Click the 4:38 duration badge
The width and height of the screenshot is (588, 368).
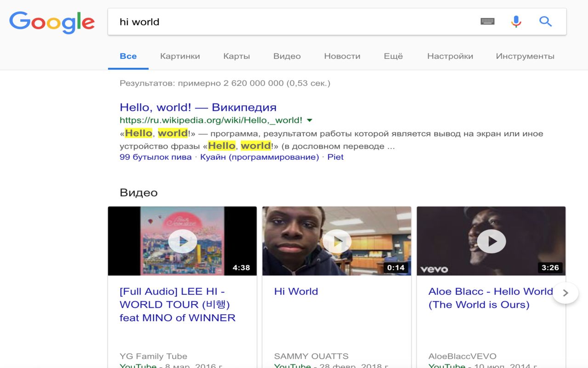tap(241, 268)
